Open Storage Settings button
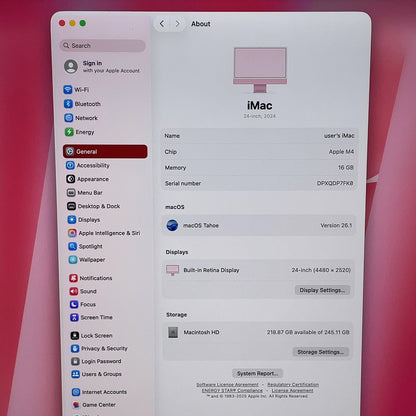Viewport: 416px width, 416px height. (x=321, y=352)
